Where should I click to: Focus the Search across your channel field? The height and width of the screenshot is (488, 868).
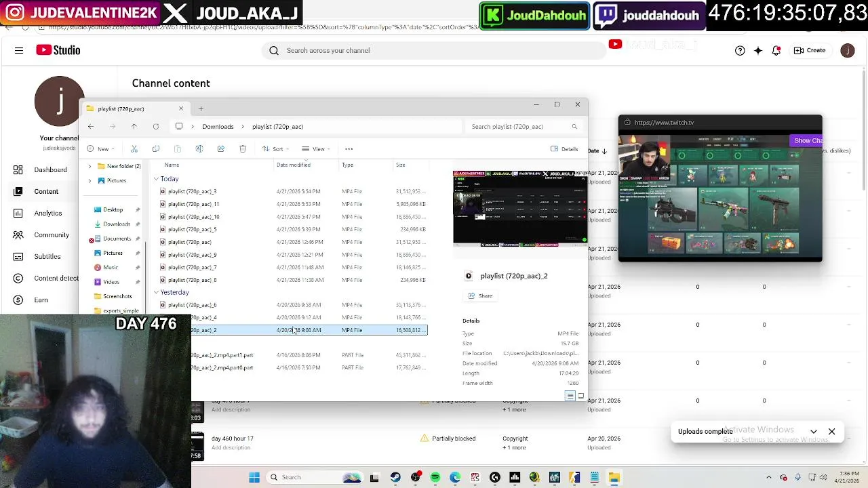pyautogui.click(x=434, y=50)
